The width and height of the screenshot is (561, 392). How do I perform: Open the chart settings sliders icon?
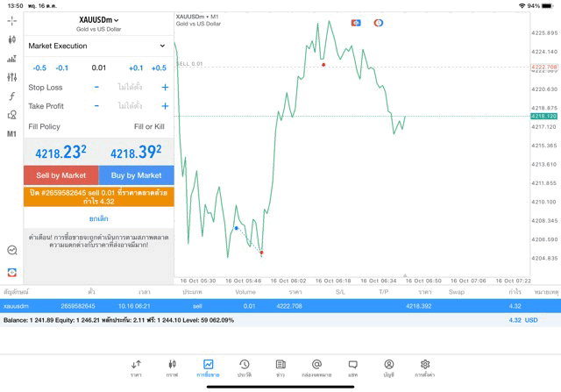(12, 77)
